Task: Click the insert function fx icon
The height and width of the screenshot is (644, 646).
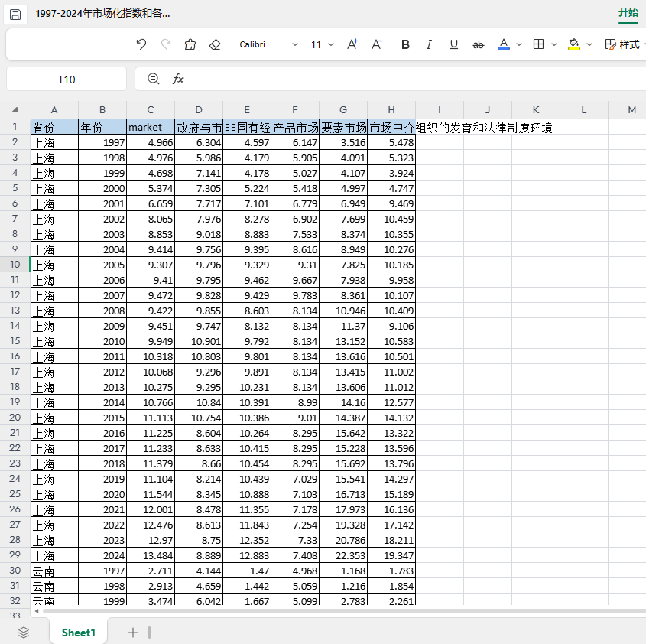Action: coord(178,79)
